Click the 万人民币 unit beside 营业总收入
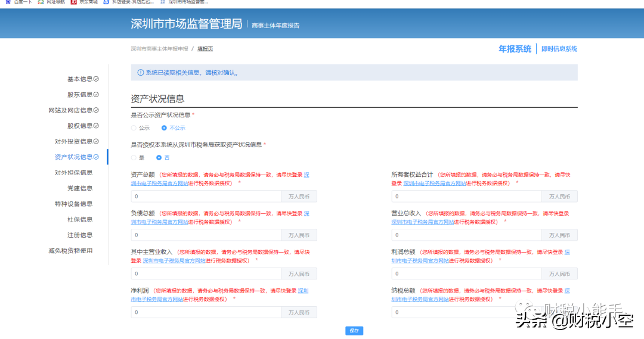 click(559, 235)
